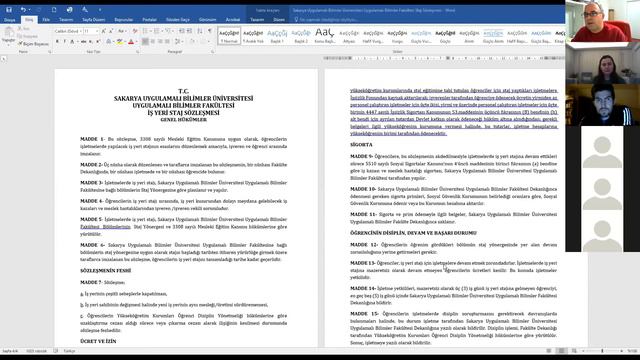Screen dimensions: 640x360
Task: Toggle show paragraph marks
Action: [x=210, y=31]
